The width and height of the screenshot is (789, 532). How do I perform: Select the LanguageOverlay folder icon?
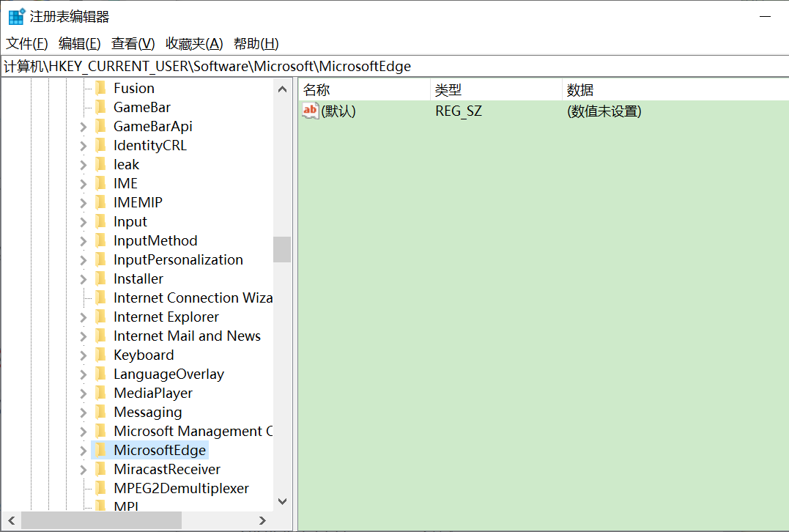100,374
